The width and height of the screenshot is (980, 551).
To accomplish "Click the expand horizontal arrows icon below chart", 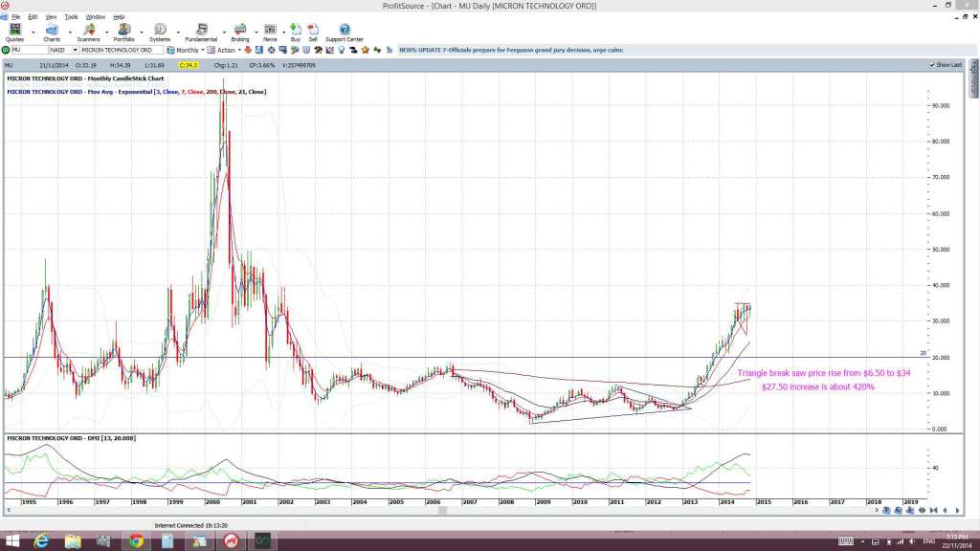I will [922, 511].
